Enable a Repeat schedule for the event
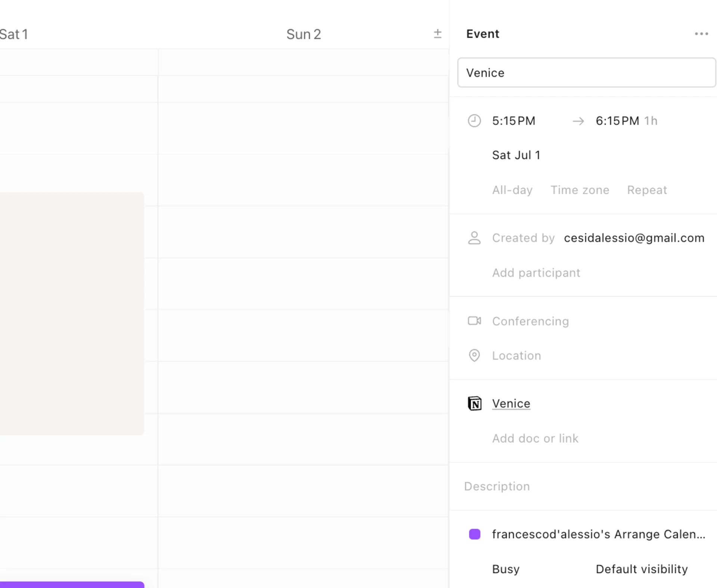This screenshot has width=717, height=588. (647, 190)
